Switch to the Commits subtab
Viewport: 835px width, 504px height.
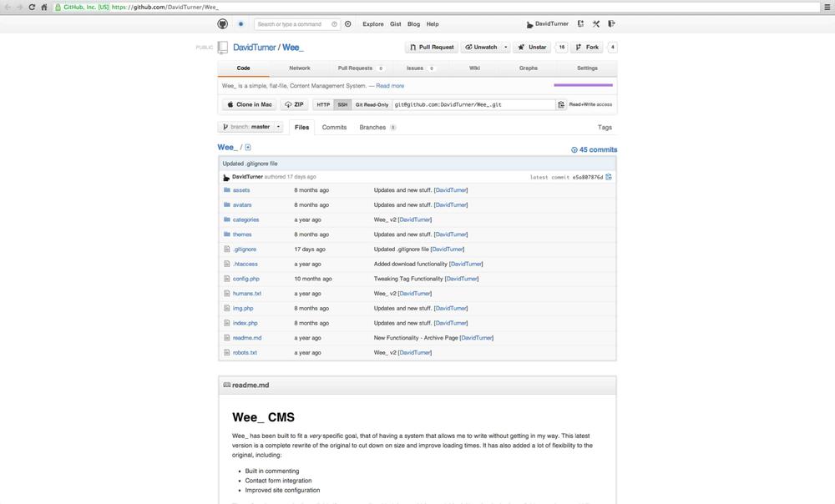coord(335,127)
